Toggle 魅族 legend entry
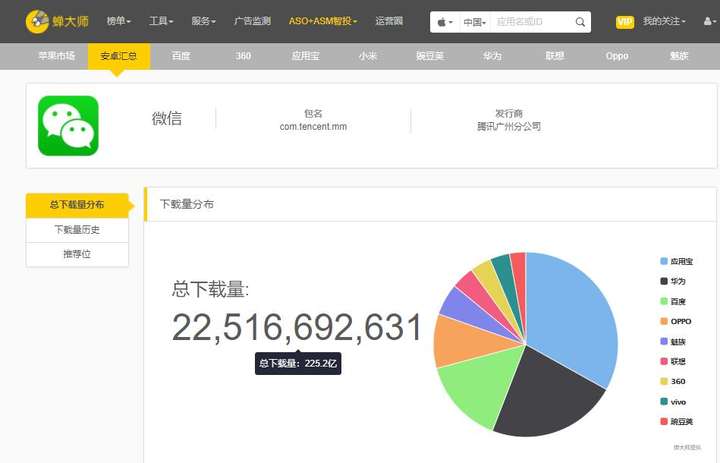Image resolution: width=720 pixels, height=463 pixels. 673,341
